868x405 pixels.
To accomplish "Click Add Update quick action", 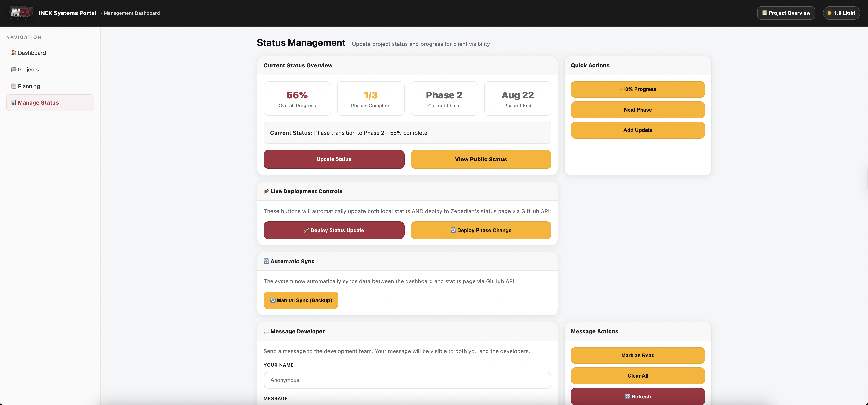I will pyautogui.click(x=637, y=130).
